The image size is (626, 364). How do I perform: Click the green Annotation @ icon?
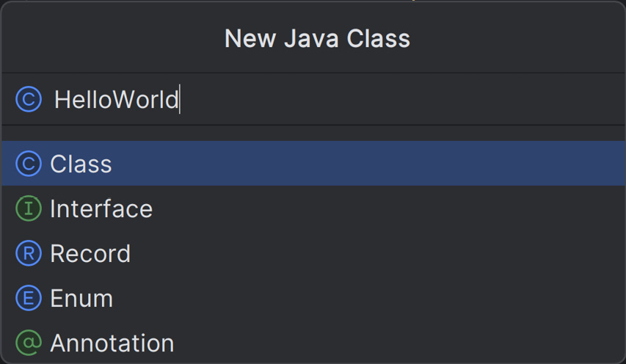click(x=29, y=343)
